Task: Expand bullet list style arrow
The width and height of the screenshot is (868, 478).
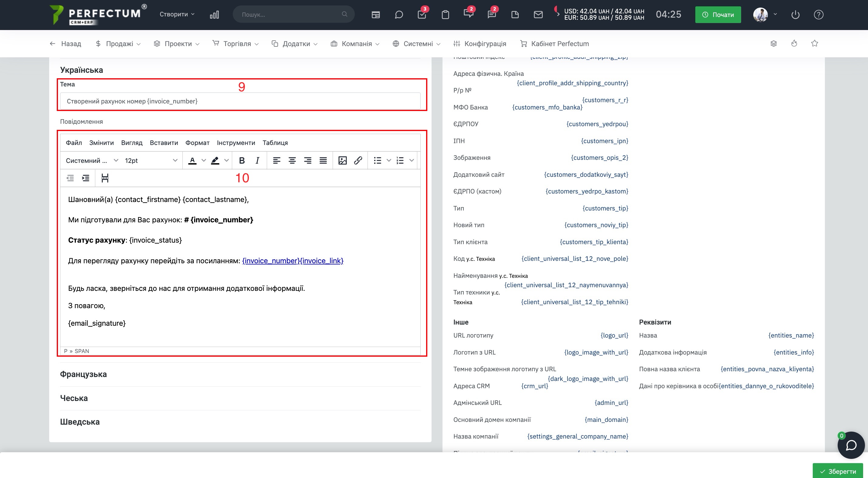Action: coord(388,160)
